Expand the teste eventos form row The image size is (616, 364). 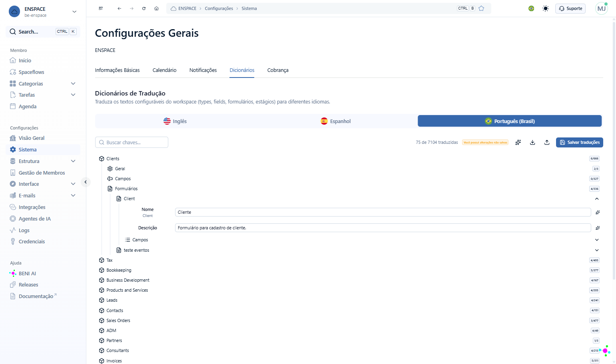pos(597,250)
